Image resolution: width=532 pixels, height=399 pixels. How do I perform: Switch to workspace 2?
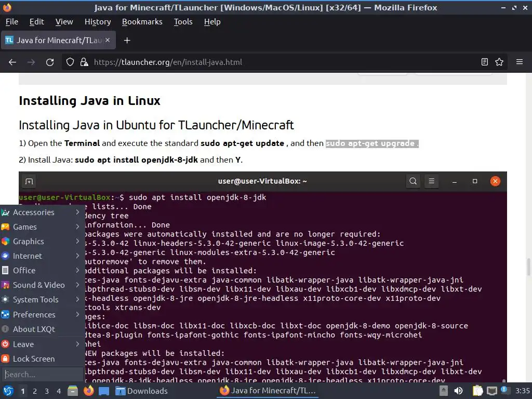(x=35, y=391)
